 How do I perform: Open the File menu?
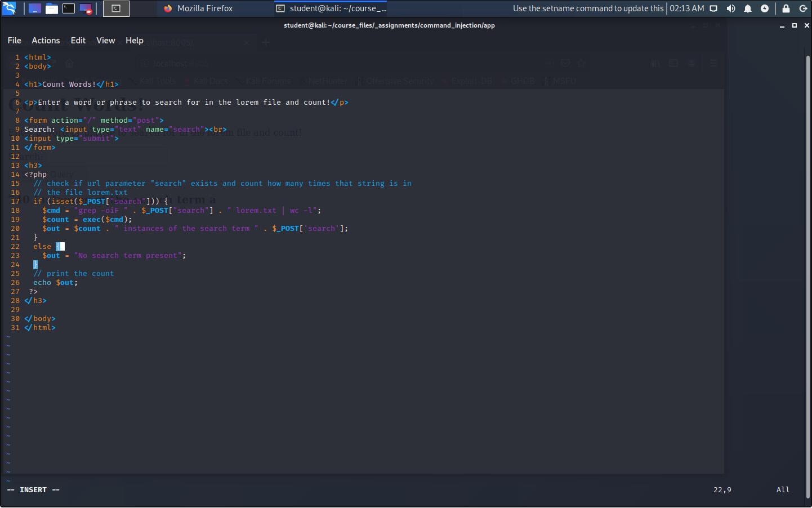tap(15, 41)
